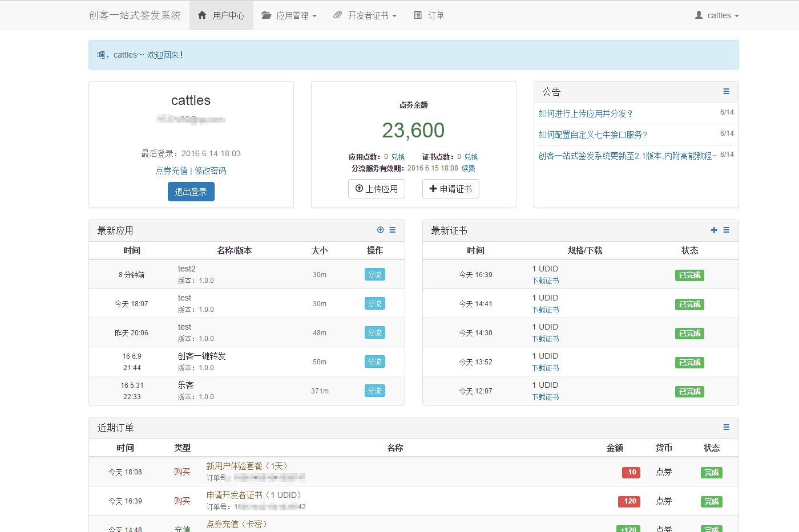Click the list icon in 最新应用 header

(393, 230)
